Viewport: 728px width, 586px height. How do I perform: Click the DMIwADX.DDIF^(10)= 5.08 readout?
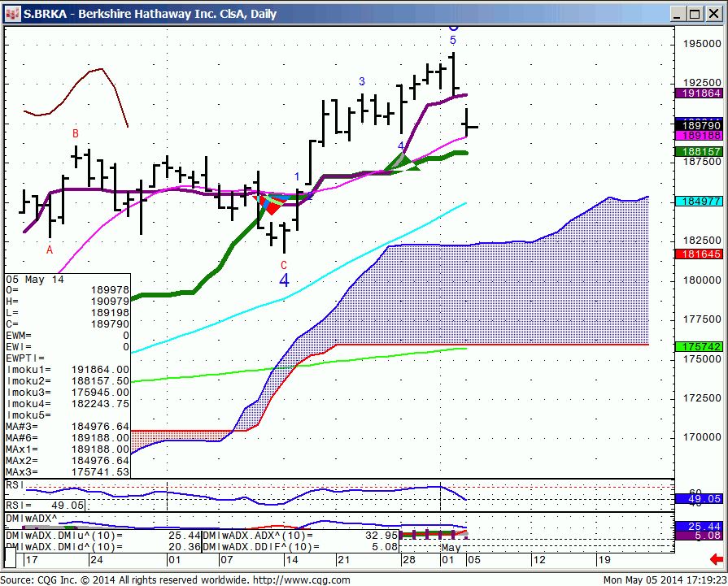coord(300,546)
